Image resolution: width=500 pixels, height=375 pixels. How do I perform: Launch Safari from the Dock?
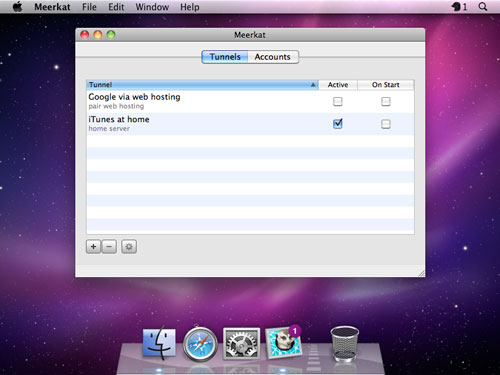pos(200,344)
